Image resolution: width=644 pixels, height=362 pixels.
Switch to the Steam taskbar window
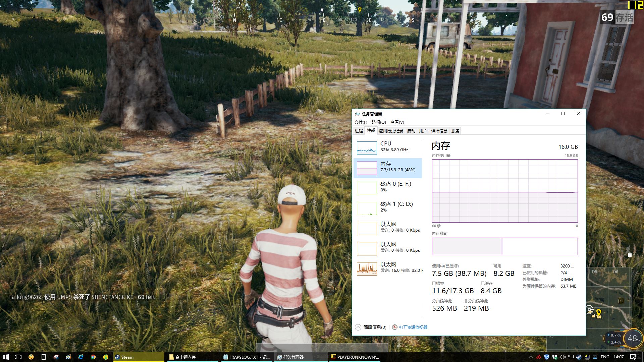[x=139, y=357]
